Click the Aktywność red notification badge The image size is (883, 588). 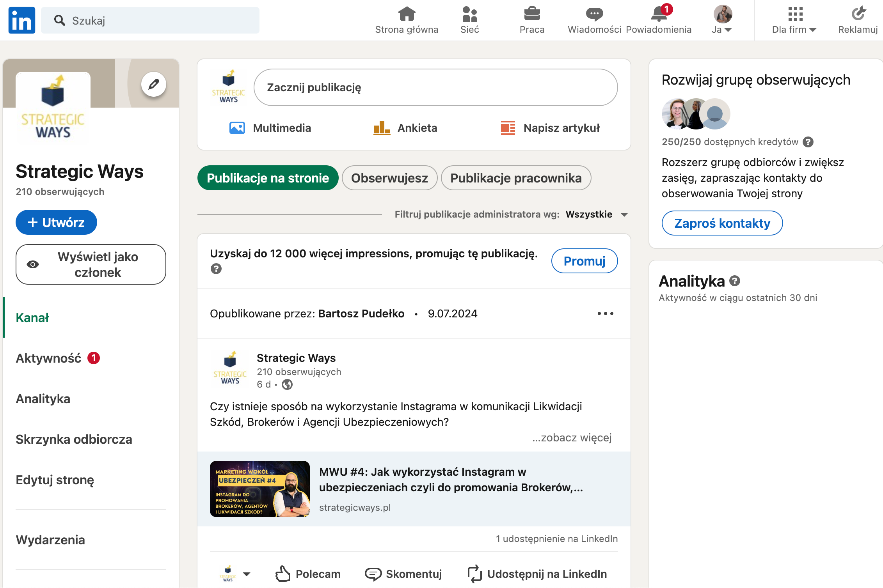[x=94, y=358]
